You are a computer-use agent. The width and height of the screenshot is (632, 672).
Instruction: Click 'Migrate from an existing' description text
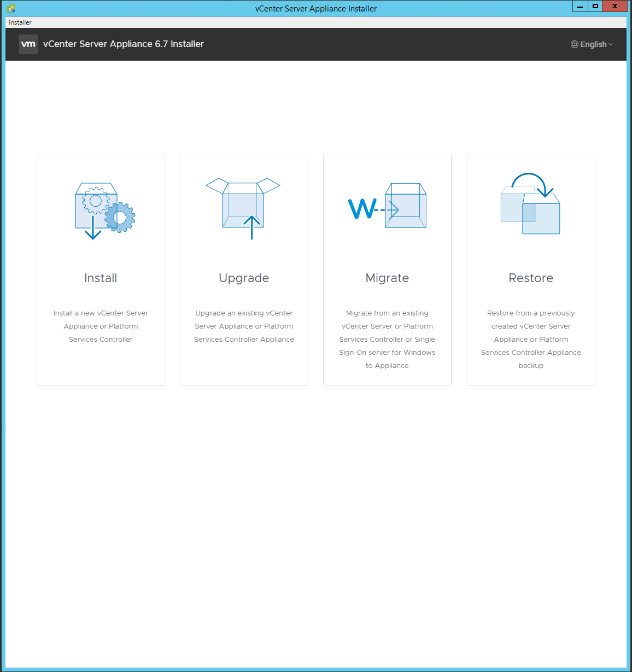point(387,313)
